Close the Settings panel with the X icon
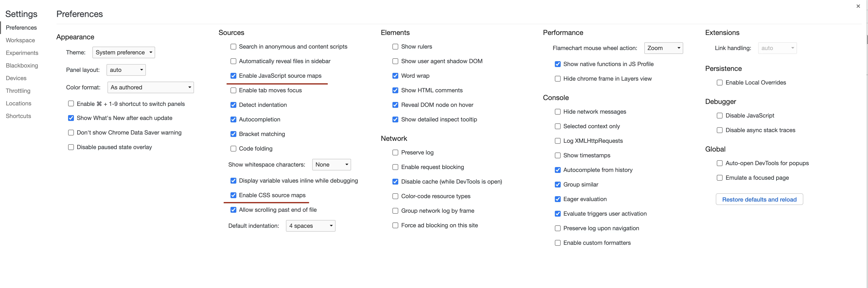Viewport: 868px width, 288px height. [x=858, y=6]
